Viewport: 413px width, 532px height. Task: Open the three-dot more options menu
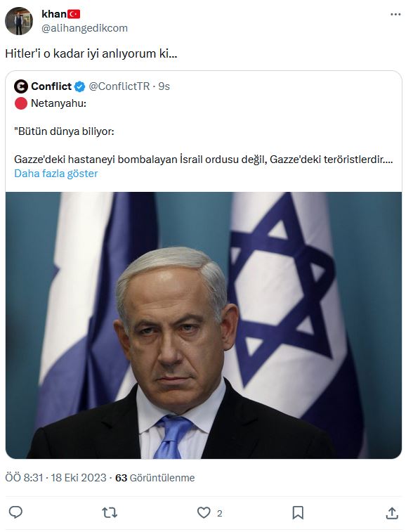click(395, 14)
